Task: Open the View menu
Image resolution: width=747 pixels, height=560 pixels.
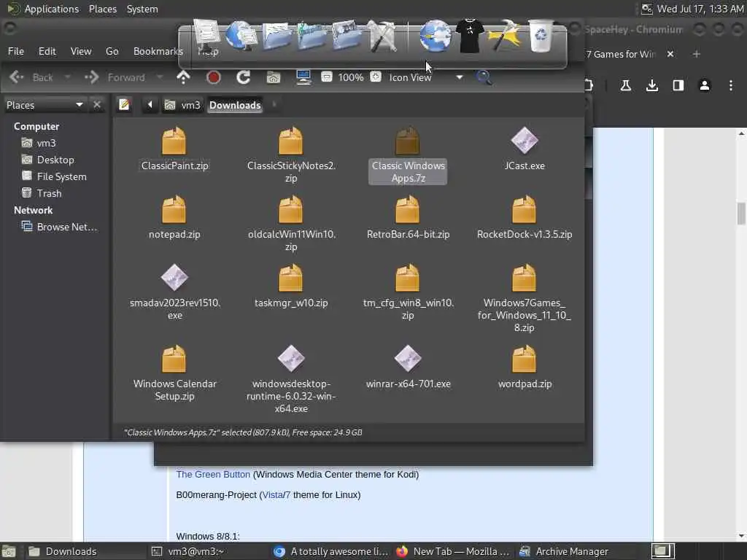Action: coord(81,51)
